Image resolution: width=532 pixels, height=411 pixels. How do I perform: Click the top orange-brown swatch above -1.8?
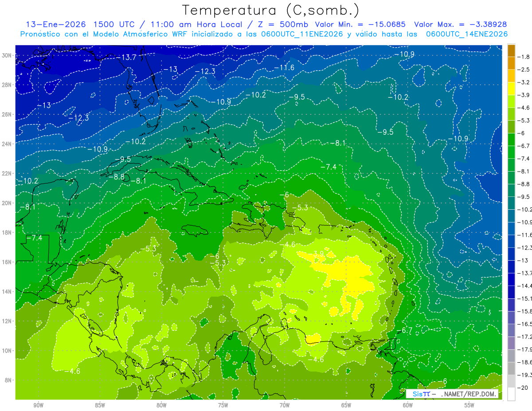511,51
